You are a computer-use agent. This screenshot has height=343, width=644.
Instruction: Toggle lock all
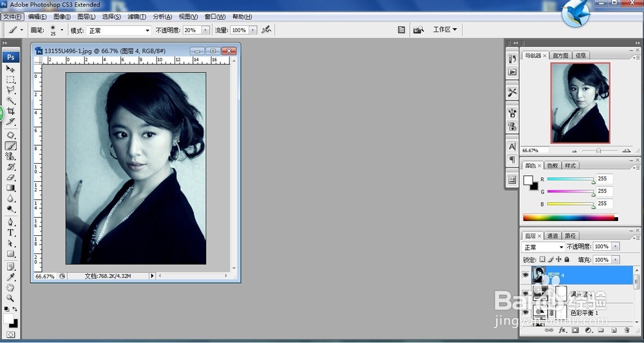pos(567,260)
